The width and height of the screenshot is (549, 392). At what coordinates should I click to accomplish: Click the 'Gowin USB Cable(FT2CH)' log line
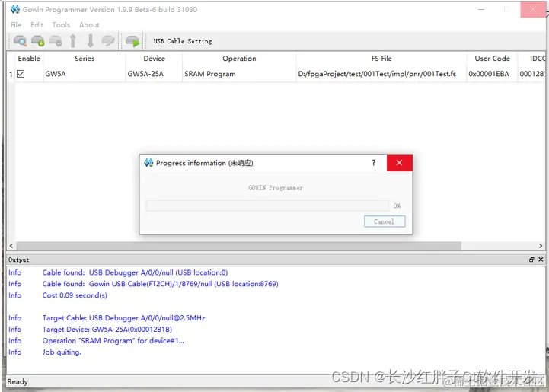coord(161,284)
